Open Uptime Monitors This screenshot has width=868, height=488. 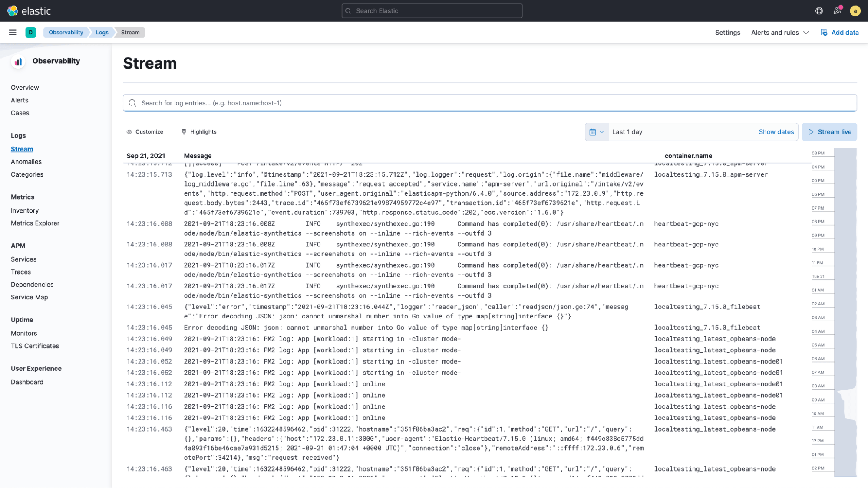click(24, 334)
